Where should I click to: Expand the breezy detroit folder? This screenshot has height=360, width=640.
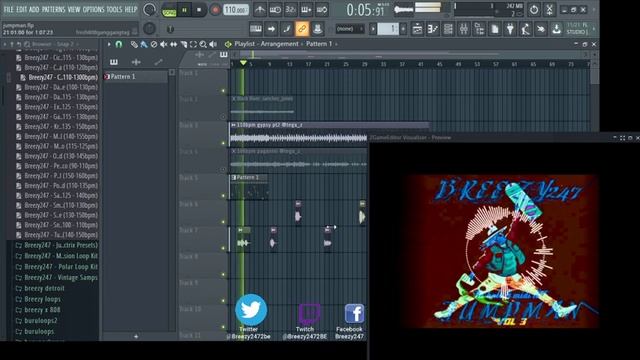pyautogui.click(x=40, y=288)
